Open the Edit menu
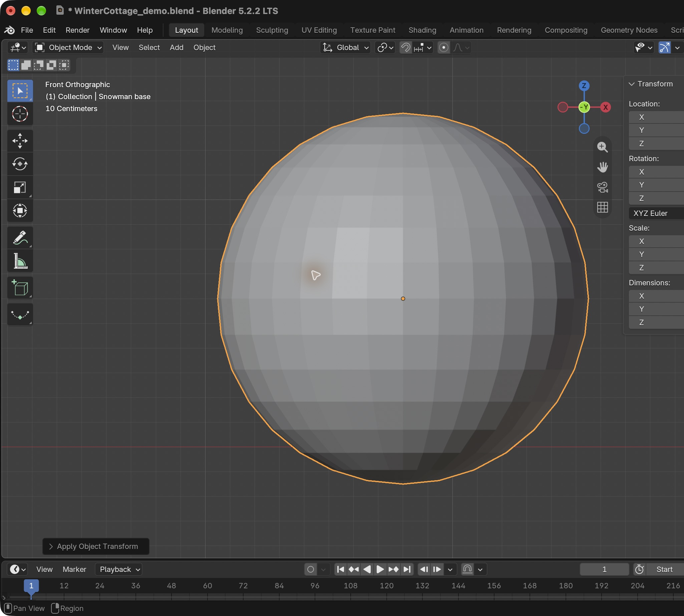This screenshot has height=616, width=684. pos(49,30)
